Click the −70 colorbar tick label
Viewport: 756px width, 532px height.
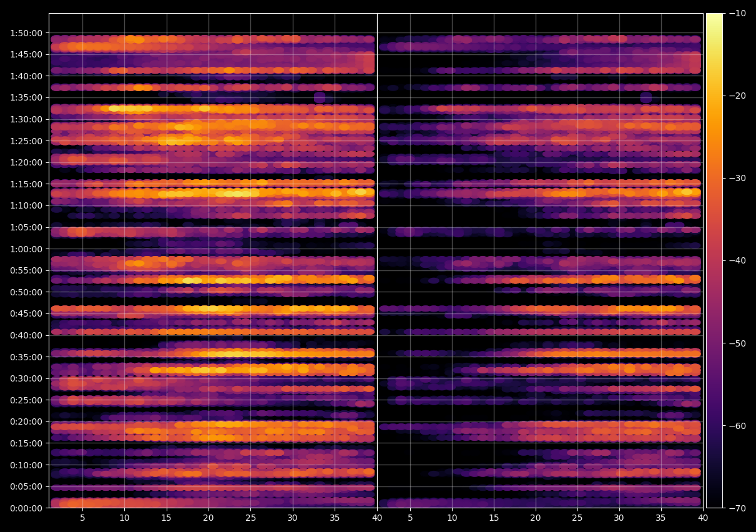(x=737, y=508)
